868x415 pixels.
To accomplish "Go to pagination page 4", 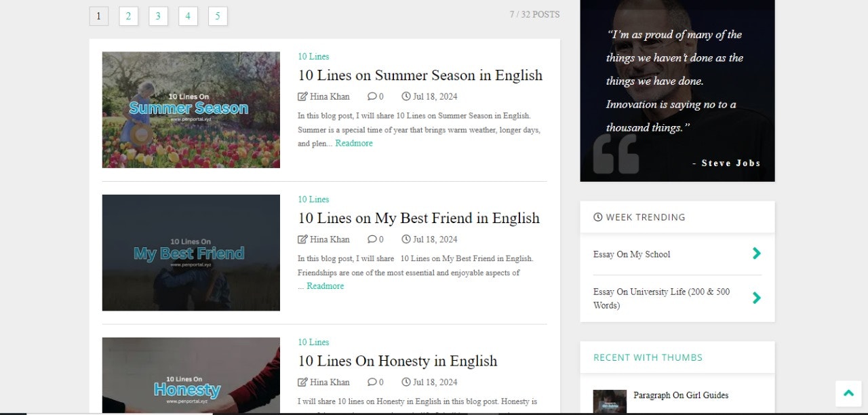I will click(188, 16).
